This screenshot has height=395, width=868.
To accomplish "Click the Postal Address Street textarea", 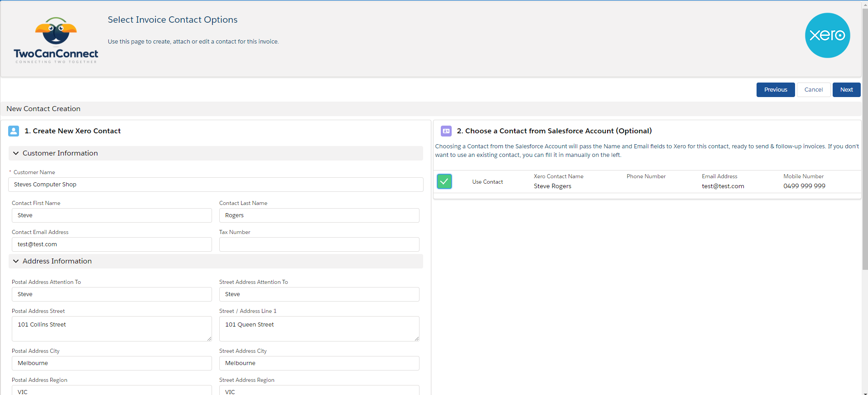I will [112, 329].
